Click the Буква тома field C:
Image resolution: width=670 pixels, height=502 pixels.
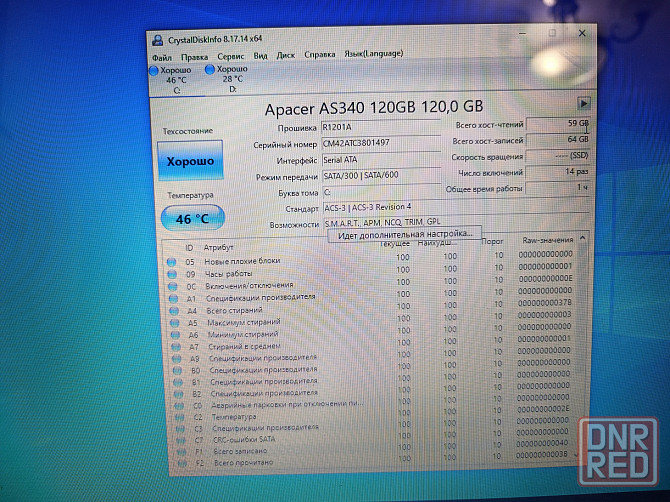380,192
